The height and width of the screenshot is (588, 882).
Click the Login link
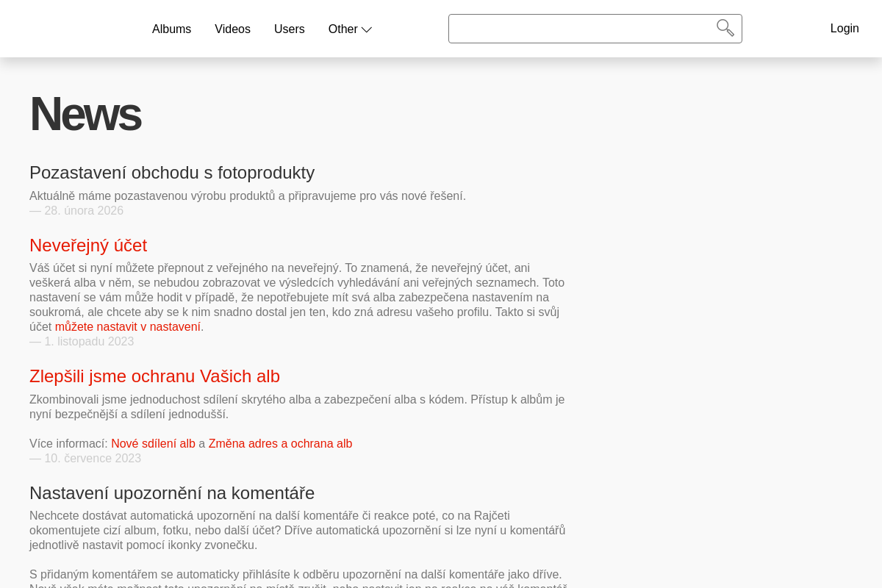click(845, 28)
